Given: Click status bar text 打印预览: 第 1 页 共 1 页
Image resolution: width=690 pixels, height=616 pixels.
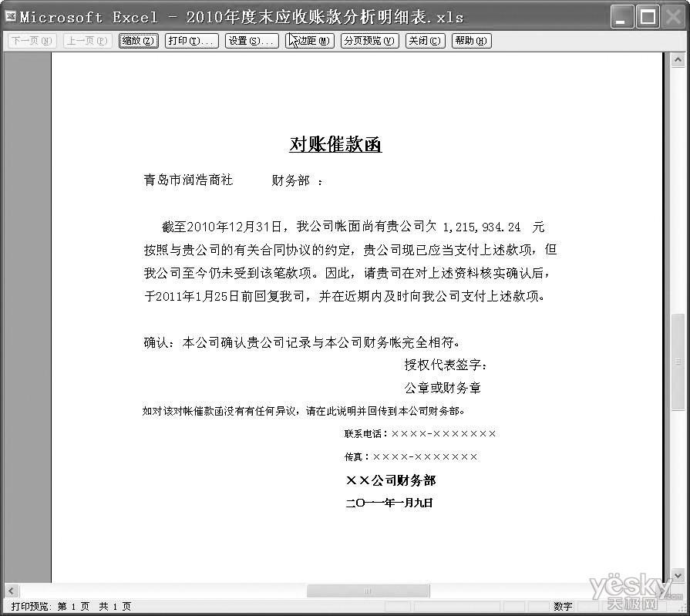Looking at the screenshot, I should [71, 607].
